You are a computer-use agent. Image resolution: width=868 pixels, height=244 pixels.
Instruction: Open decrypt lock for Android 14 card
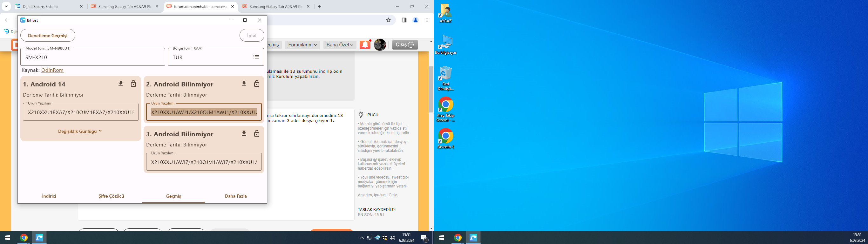pos(133,84)
